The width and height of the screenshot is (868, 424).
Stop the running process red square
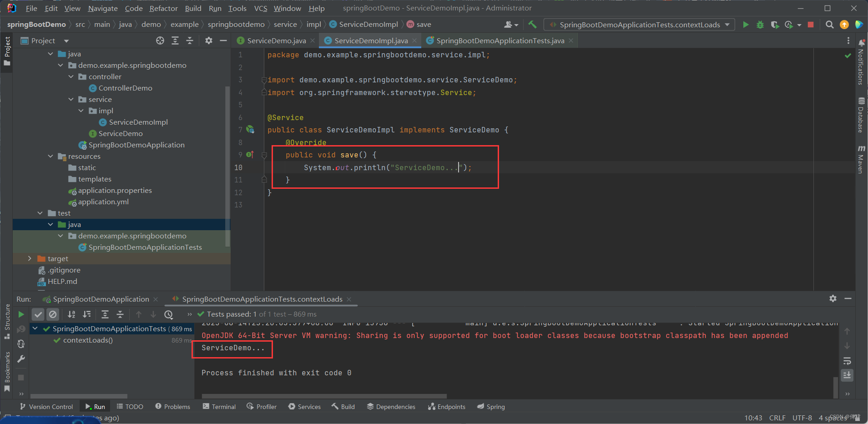(811, 25)
